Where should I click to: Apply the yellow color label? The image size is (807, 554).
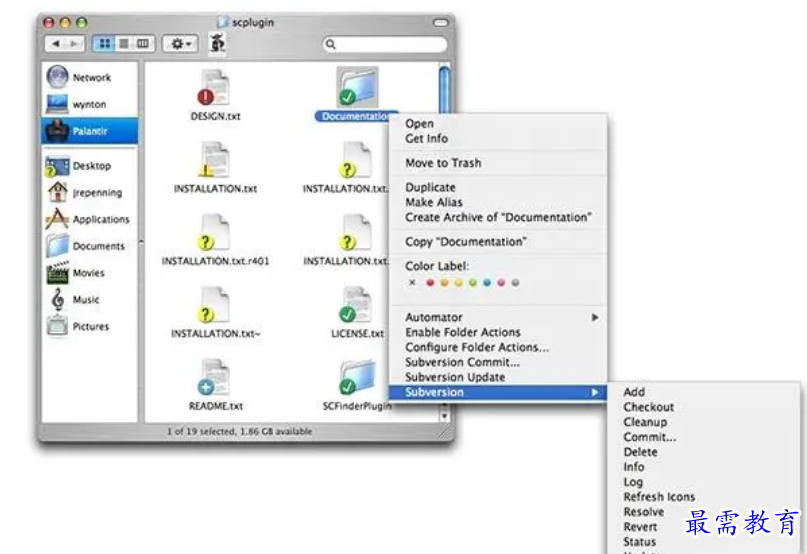coord(459,283)
